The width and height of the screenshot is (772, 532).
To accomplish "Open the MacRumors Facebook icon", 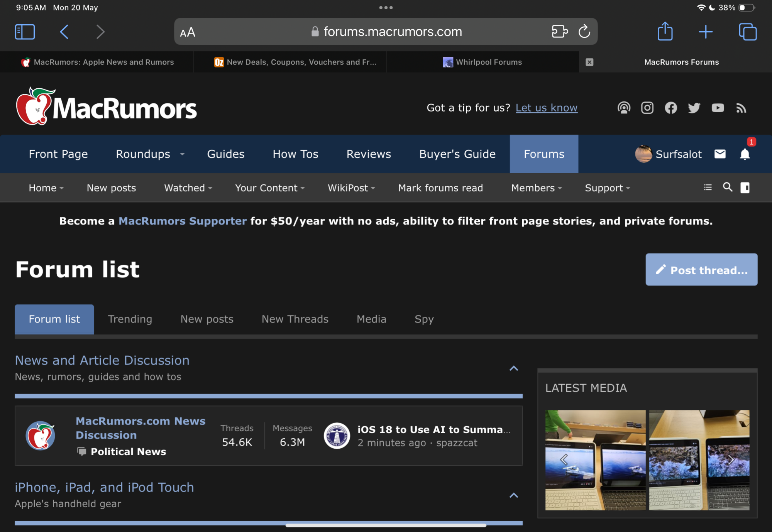I will click(671, 108).
